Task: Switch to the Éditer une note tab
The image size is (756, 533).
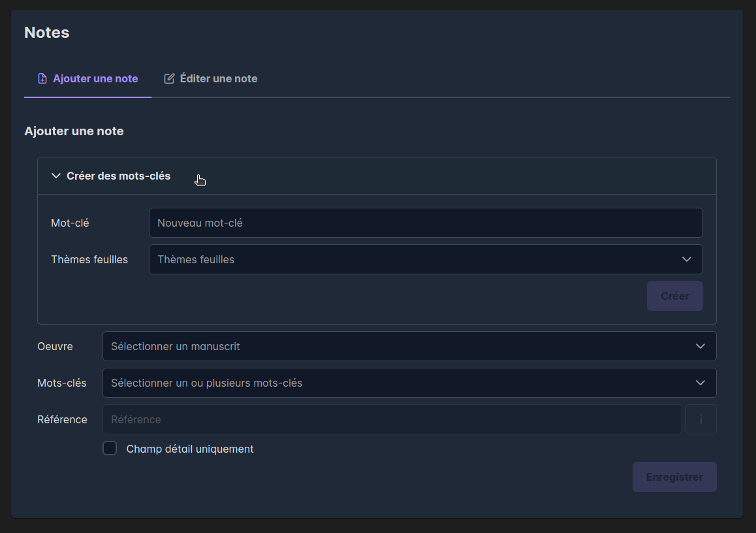Action: click(218, 78)
